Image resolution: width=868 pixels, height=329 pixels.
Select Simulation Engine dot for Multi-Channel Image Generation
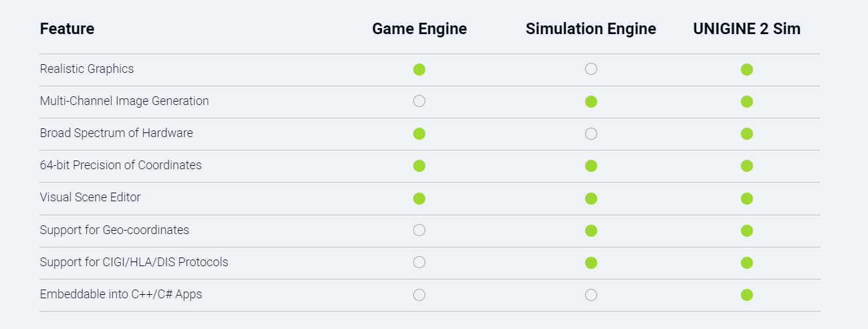[x=591, y=102]
